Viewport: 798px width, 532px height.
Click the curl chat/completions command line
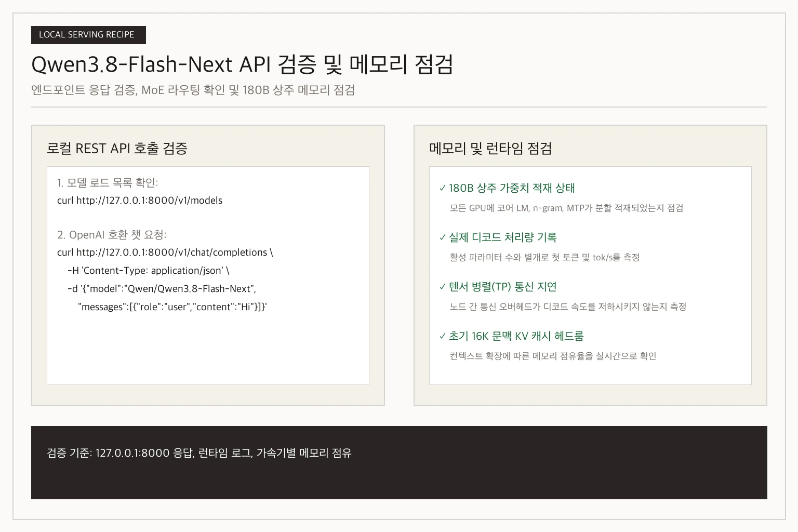[165, 252]
